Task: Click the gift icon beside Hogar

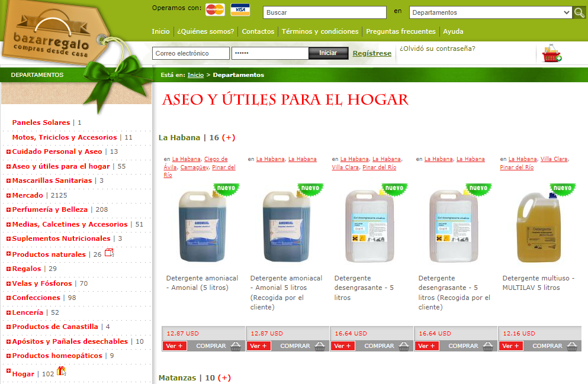Action: [61, 371]
